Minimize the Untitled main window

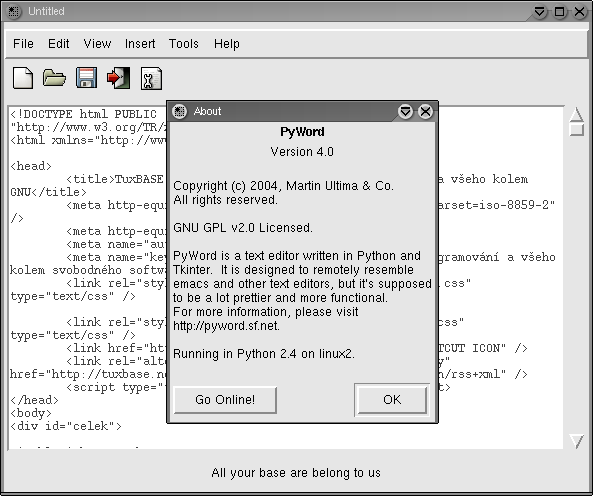click(540, 12)
